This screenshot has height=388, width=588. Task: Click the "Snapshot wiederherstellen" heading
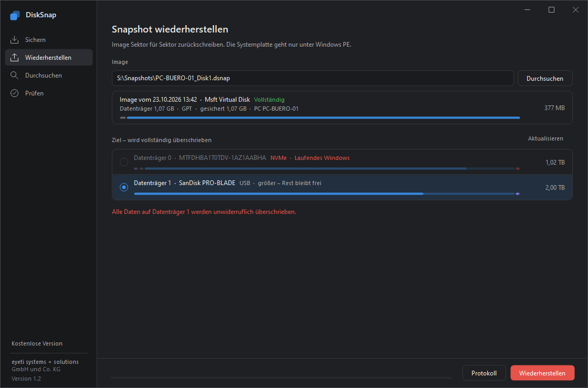(x=170, y=29)
